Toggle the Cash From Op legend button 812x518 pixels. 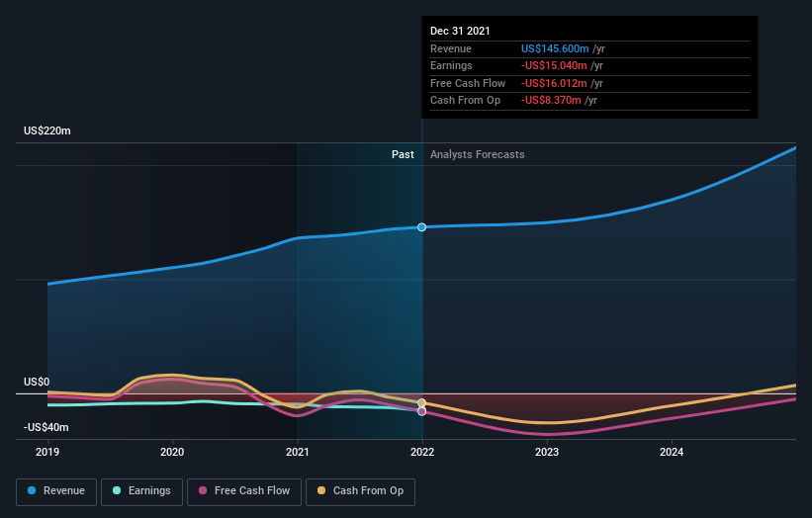pyautogui.click(x=360, y=491)
